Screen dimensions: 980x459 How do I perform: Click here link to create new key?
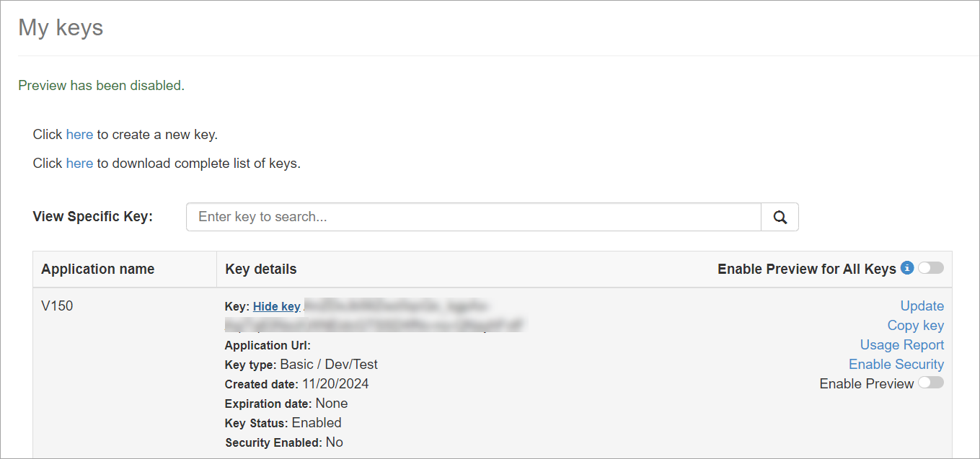[79, 134]
